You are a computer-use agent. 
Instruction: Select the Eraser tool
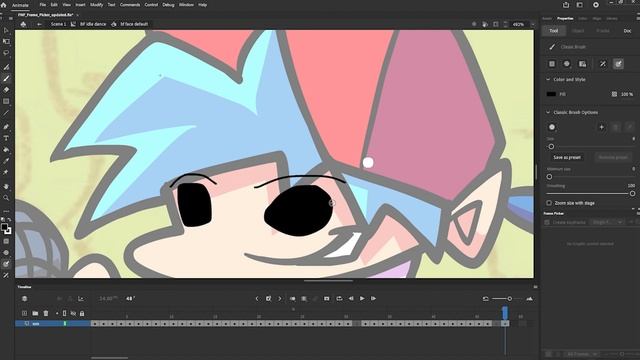[6, 90]
